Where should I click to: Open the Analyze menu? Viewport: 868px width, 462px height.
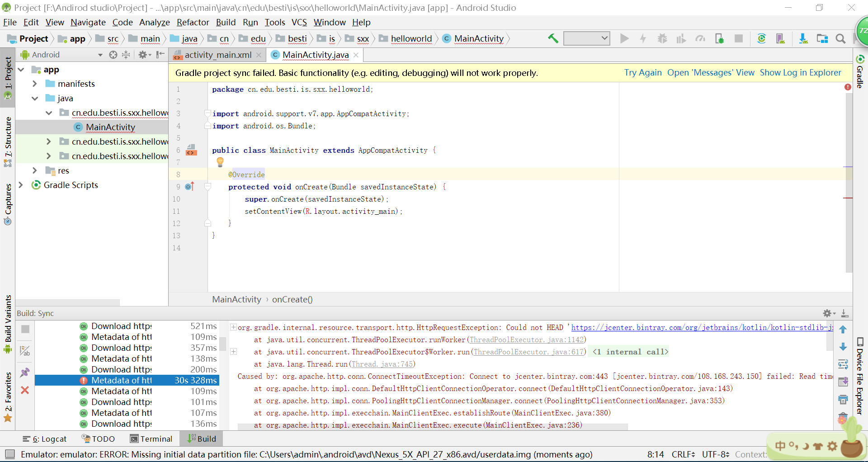click(x=154, y=22)
